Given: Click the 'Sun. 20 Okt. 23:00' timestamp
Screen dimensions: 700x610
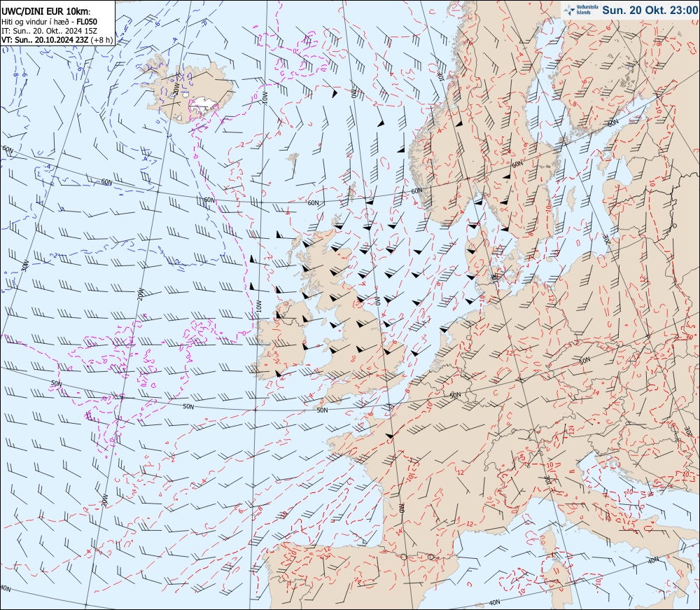Looking at the screenshot, I should (650, 10).
